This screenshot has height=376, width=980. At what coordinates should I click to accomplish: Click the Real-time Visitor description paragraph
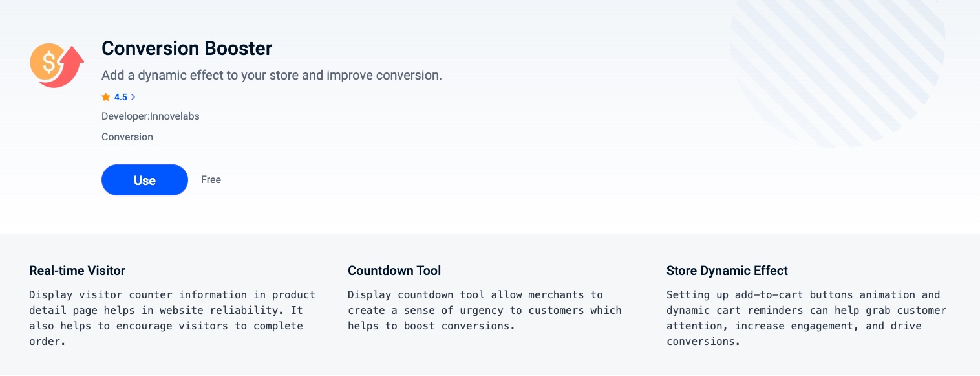[173, 318]
